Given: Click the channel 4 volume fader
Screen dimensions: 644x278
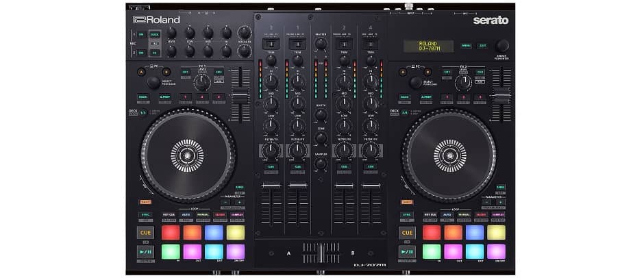Looking at the screenshot, I should 371,186.
